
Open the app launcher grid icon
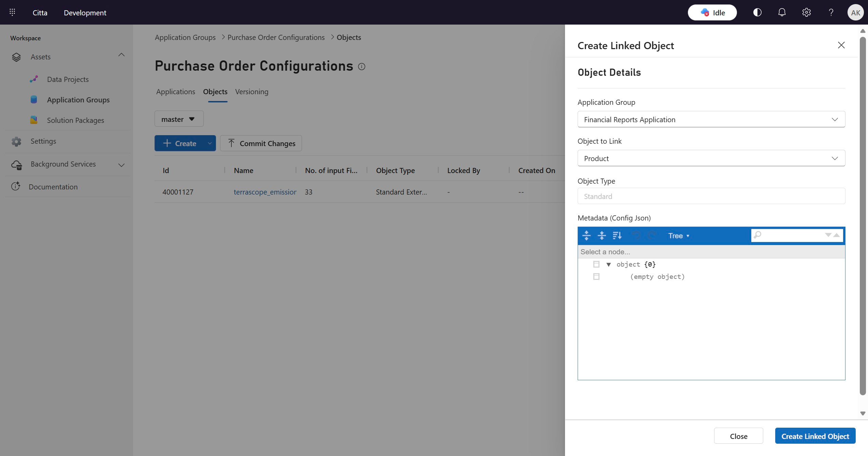click(x=12, y=13)
